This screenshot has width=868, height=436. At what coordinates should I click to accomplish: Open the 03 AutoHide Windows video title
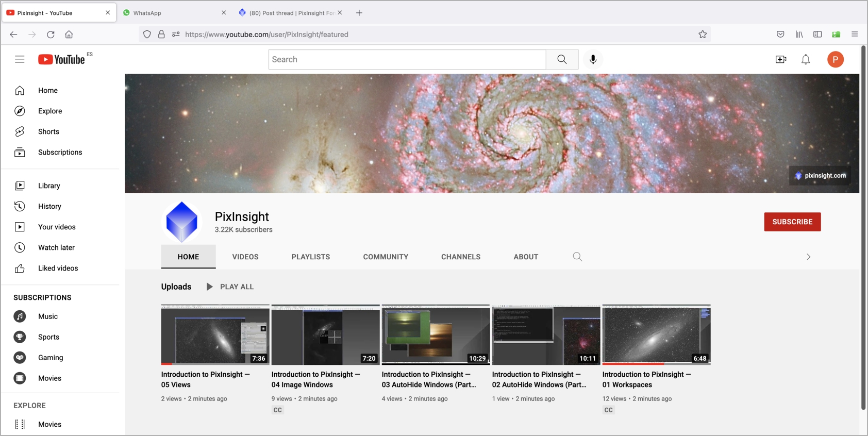pos(429,380)
